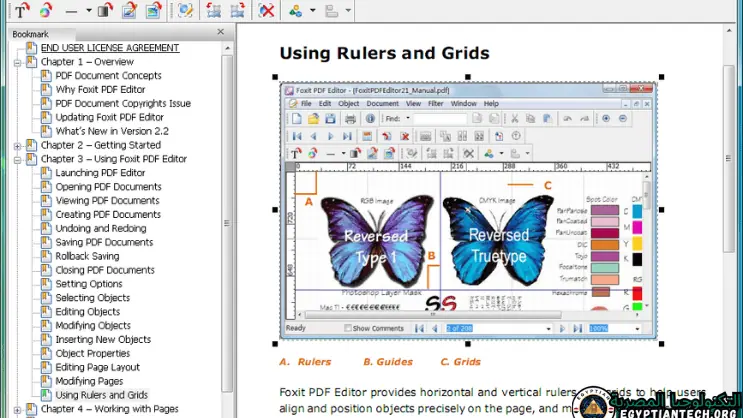Viewport: 743px width, 418px height.
Task: Click the arrange shapes icon
Action: coord(296,10)
